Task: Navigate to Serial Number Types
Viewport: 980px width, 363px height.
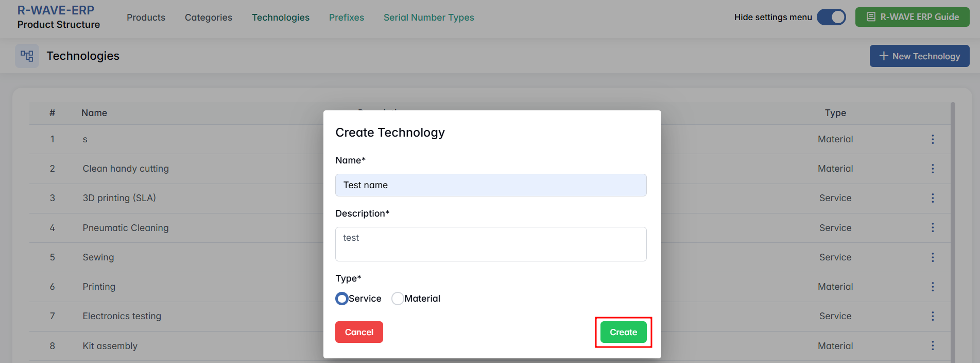Action: [x=428, y=18]
